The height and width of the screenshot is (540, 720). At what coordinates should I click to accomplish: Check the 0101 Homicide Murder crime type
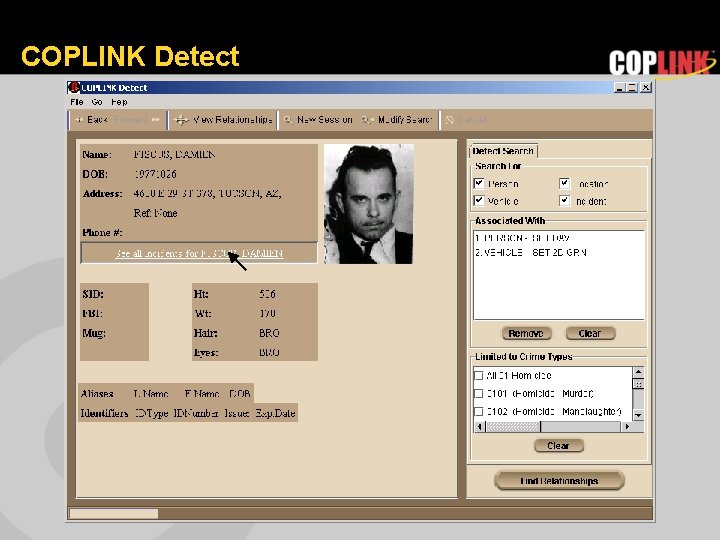click(478, 394)
